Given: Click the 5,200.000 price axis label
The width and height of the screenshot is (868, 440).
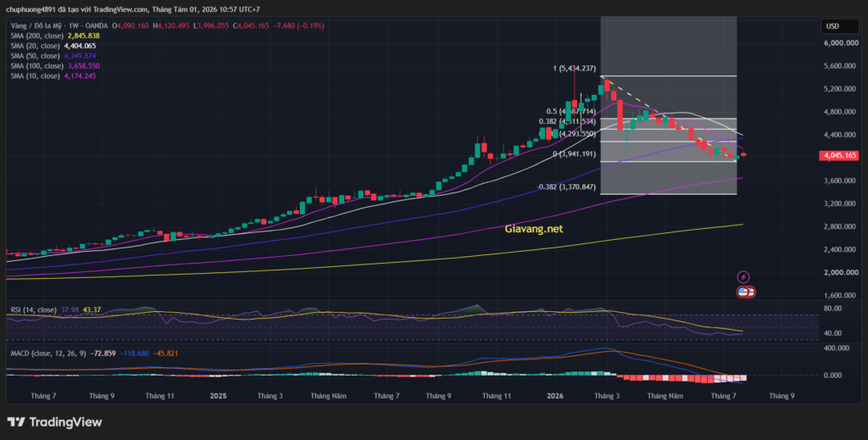Looking at the screenshot, I should pos(841,88).
